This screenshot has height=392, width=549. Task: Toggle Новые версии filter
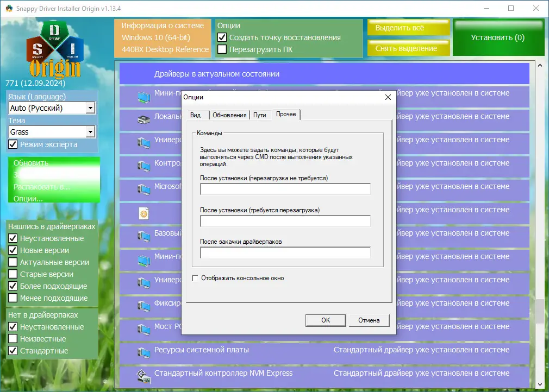pos(13,250)
